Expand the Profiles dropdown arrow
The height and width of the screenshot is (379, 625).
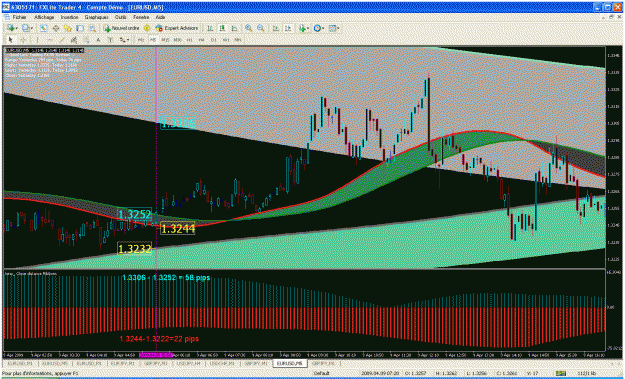click(32, 28)
